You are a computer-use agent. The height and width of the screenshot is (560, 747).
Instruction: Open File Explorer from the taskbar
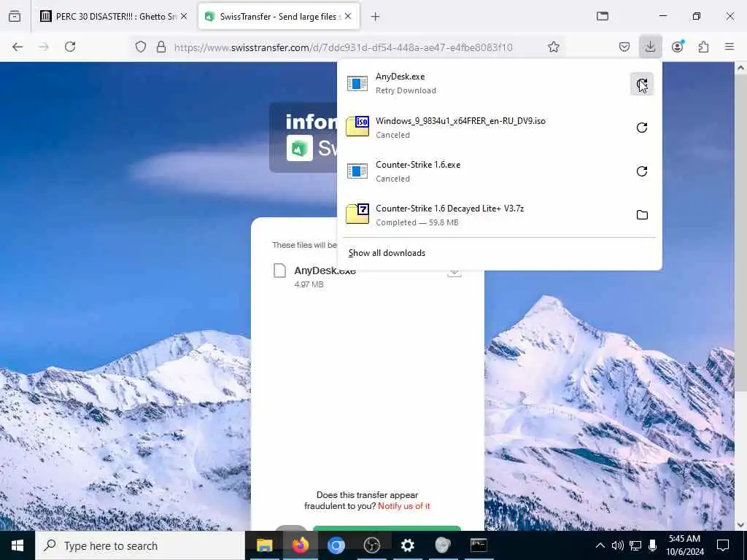(264, 545)
